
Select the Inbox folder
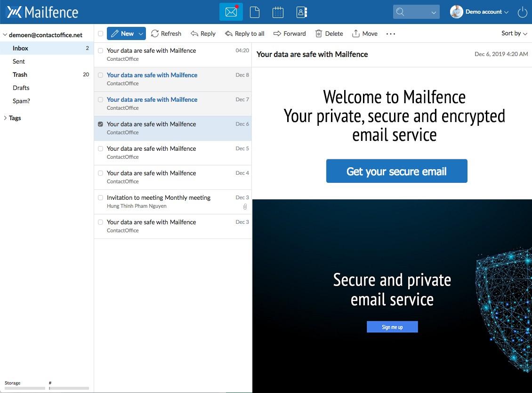tap(47, 48)
